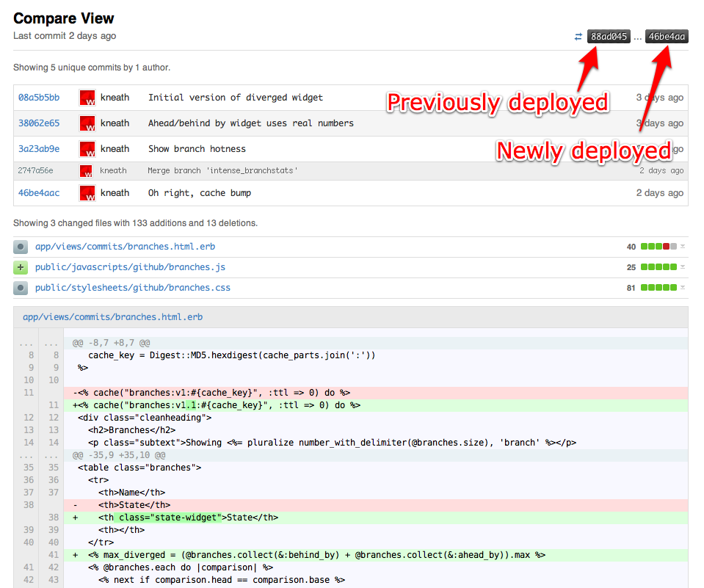Jump to diff arrow for branches.html.erb
This screenshot has height=588, width=704.
[683, 247]
